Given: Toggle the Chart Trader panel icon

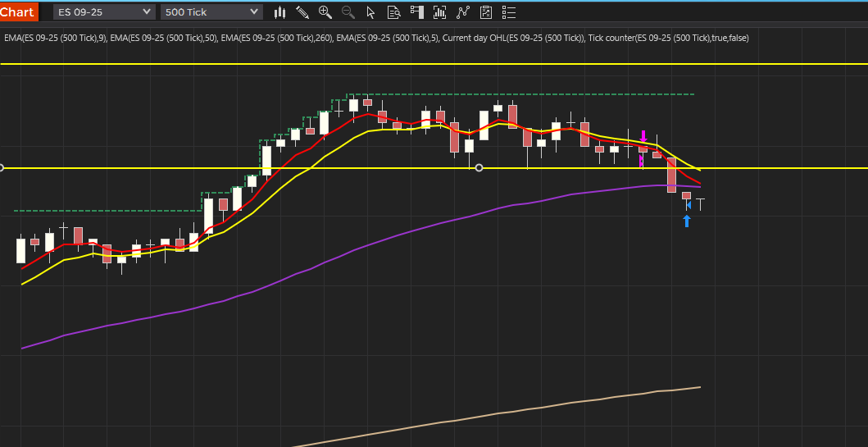Looking at the screenshot, I should [x=417, y=11].
